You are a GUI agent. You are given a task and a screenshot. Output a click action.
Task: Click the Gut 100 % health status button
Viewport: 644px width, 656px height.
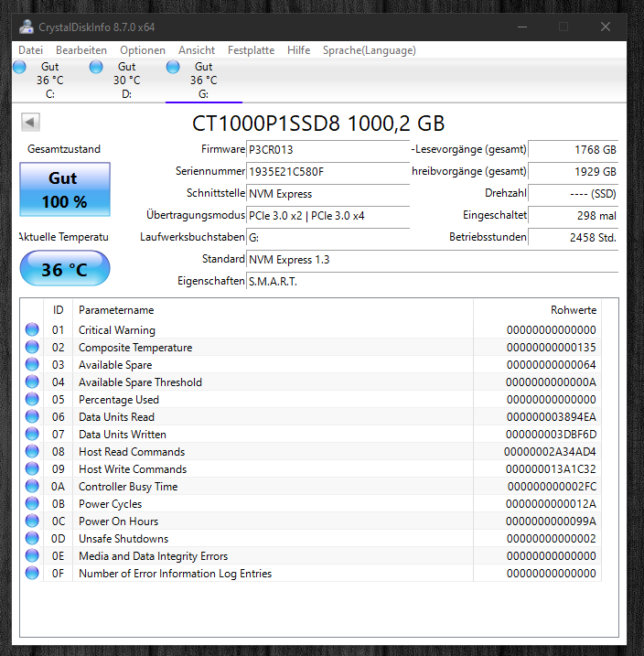tap(65, 189)
